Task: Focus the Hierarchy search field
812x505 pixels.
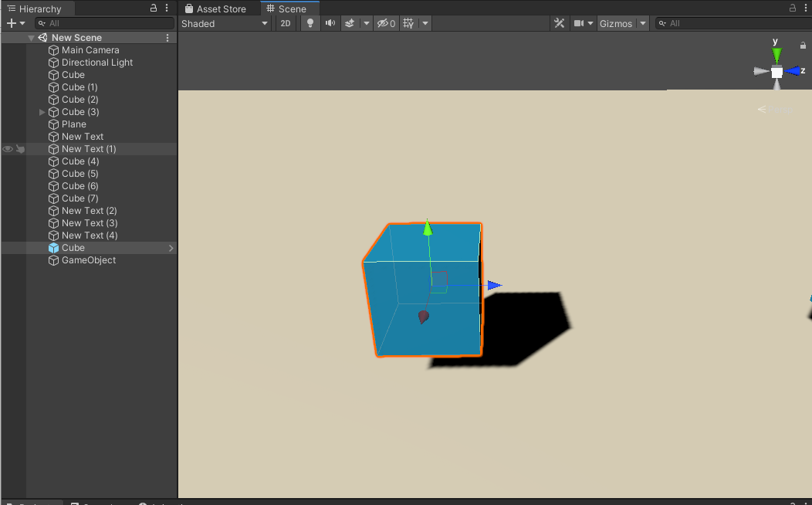Action: coord(105,23)
